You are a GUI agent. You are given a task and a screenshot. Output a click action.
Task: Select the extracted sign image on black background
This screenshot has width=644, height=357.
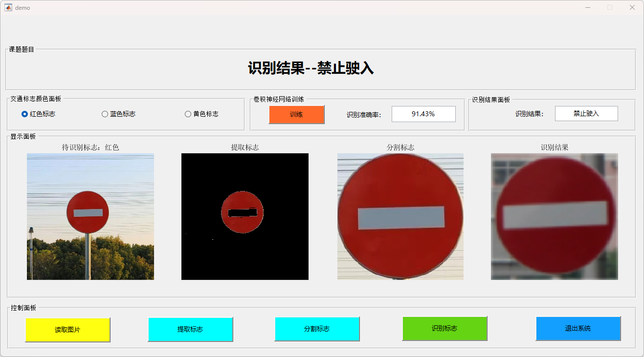click(x=245, y=216)
